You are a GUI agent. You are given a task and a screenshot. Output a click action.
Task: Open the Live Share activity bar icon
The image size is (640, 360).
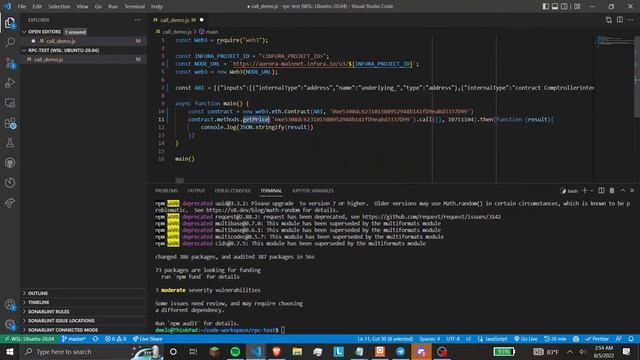[10, 203]
